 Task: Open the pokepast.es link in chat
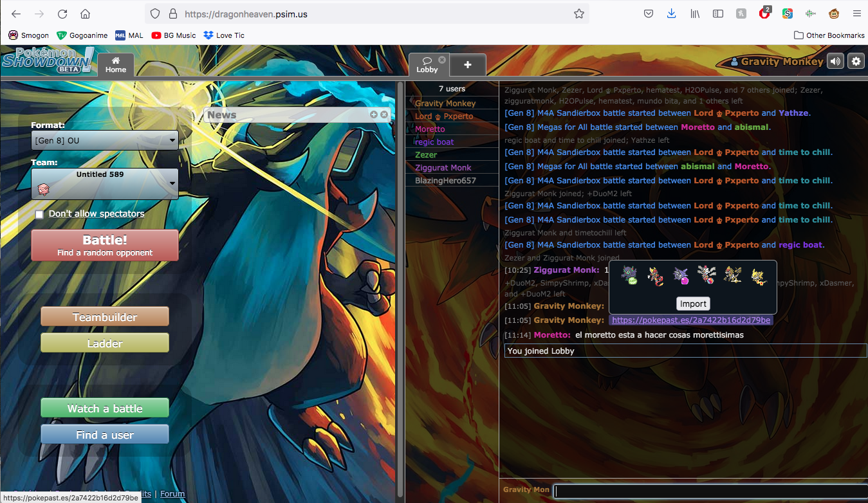click(690, 320)
